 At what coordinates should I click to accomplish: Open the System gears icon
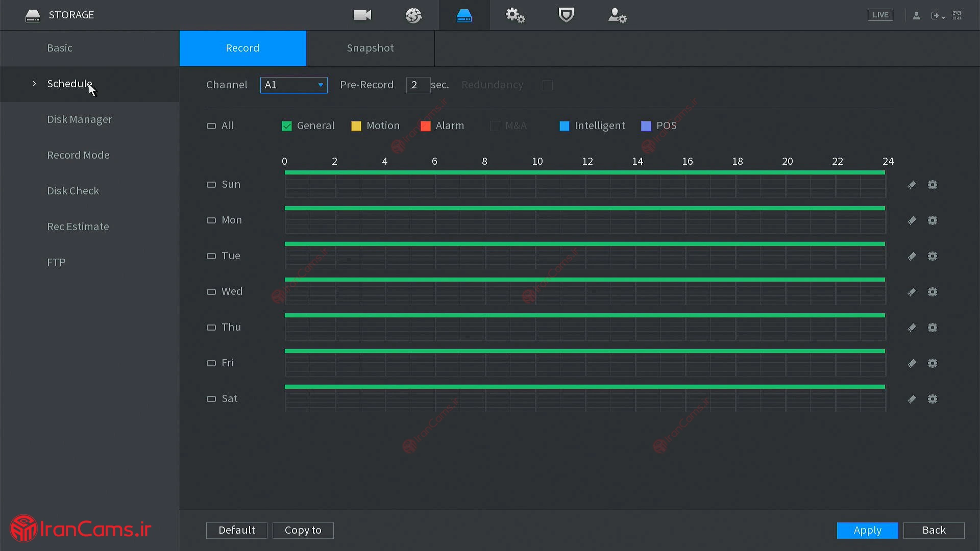(x=515, y=15)
